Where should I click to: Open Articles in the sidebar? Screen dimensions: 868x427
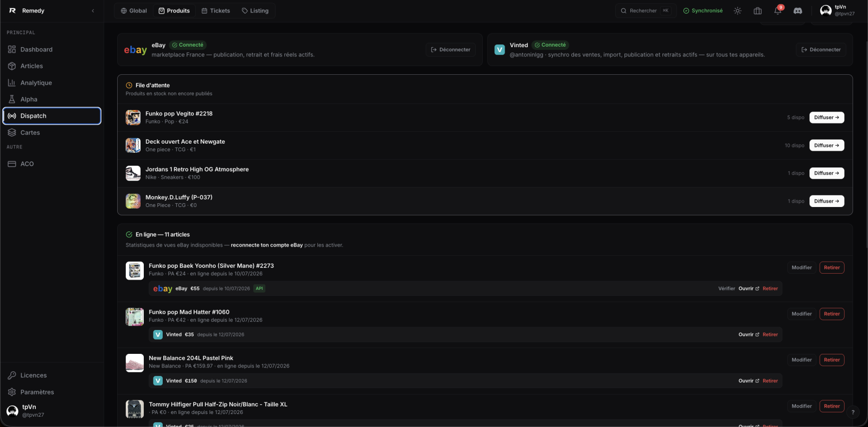(52, 66)
